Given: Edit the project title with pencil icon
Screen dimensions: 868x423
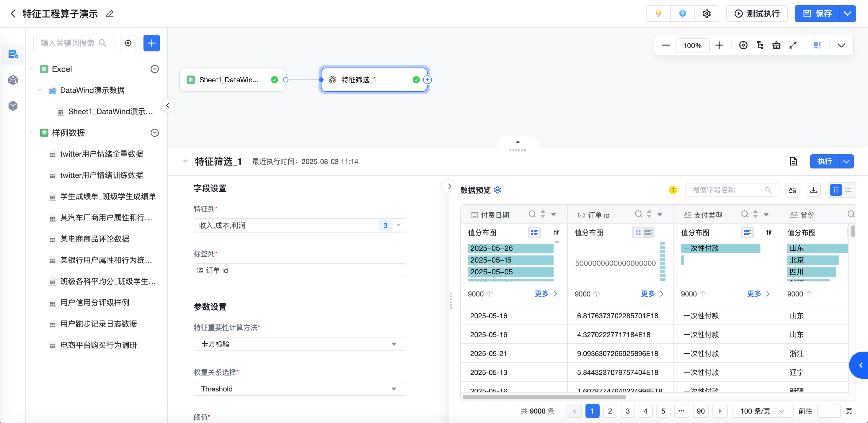Looking at the screenshot, I should [x=110, y=14].
